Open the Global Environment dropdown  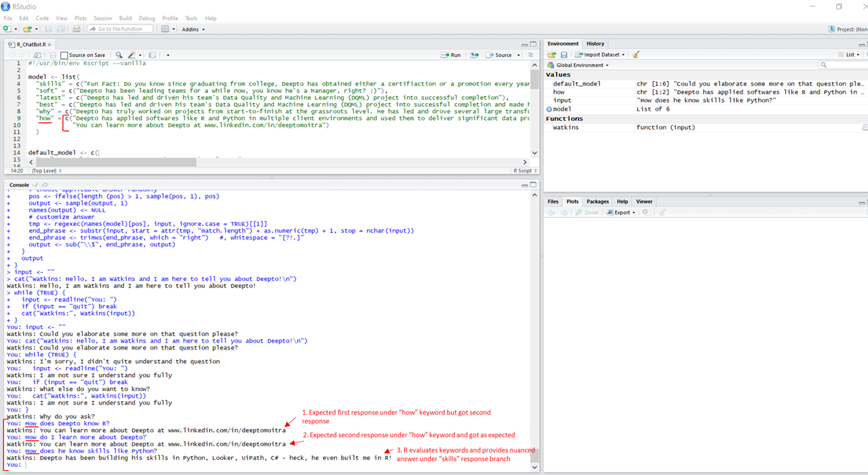coord(582,64)
